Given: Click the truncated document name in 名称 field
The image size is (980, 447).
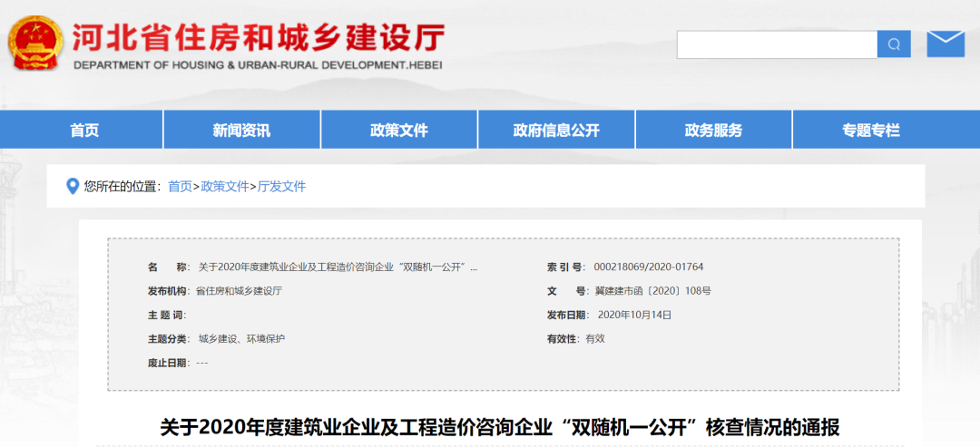Looking at the screenshot, I should [x=337, y=267].
